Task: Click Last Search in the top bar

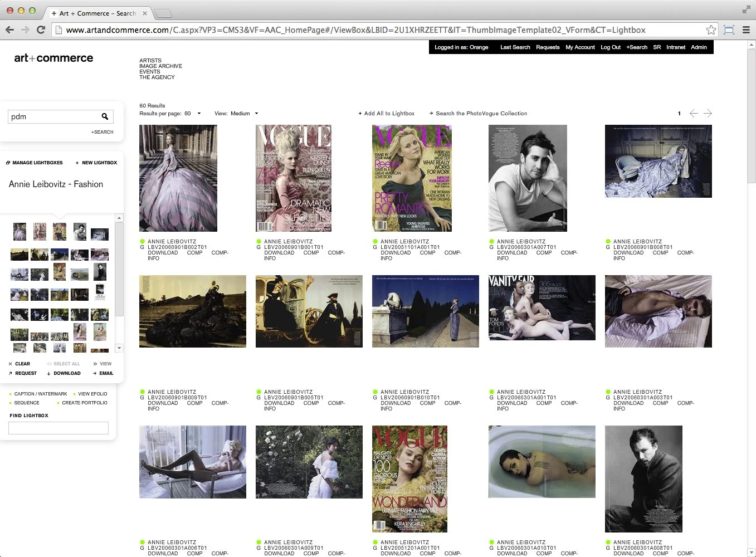Action: (x=515, y=47)
